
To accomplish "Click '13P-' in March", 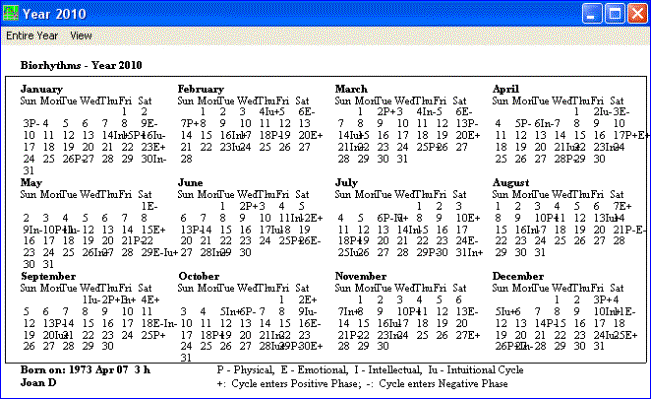I will 467,123.
